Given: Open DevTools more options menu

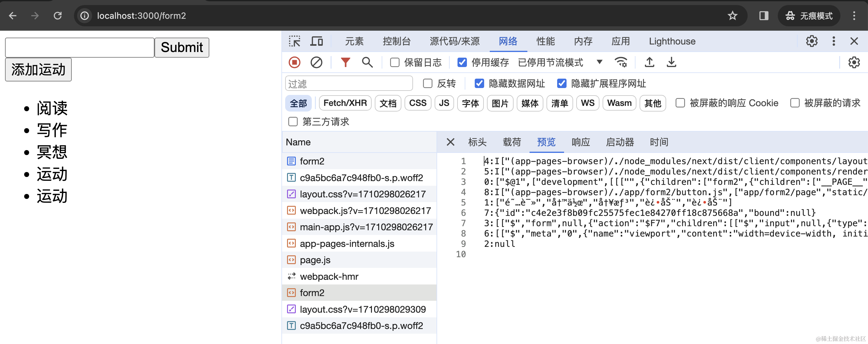Looking at the screenshot, I should (x=834, y=41).
